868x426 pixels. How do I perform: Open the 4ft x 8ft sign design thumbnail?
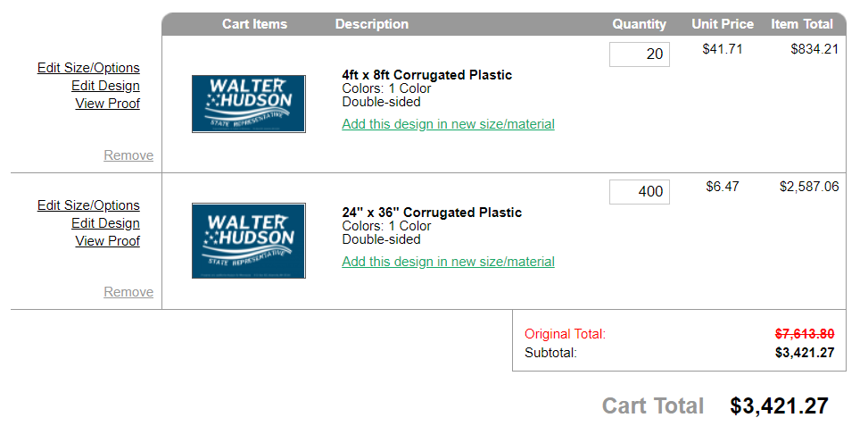tap(249, 104)
